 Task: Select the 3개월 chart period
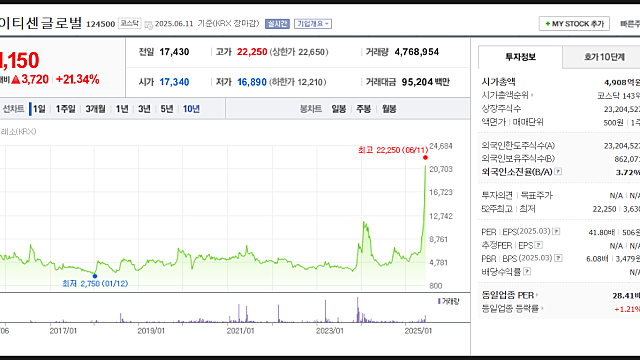pos(95,109)
